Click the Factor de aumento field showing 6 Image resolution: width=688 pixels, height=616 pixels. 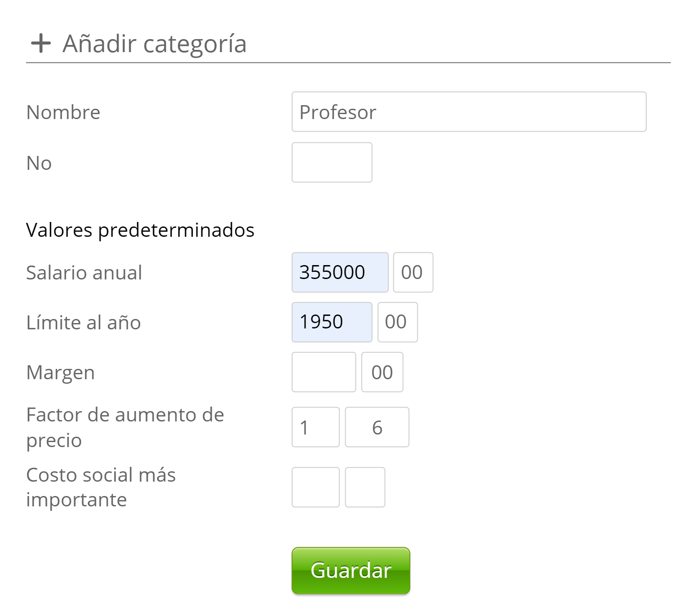tap(377, 427)
